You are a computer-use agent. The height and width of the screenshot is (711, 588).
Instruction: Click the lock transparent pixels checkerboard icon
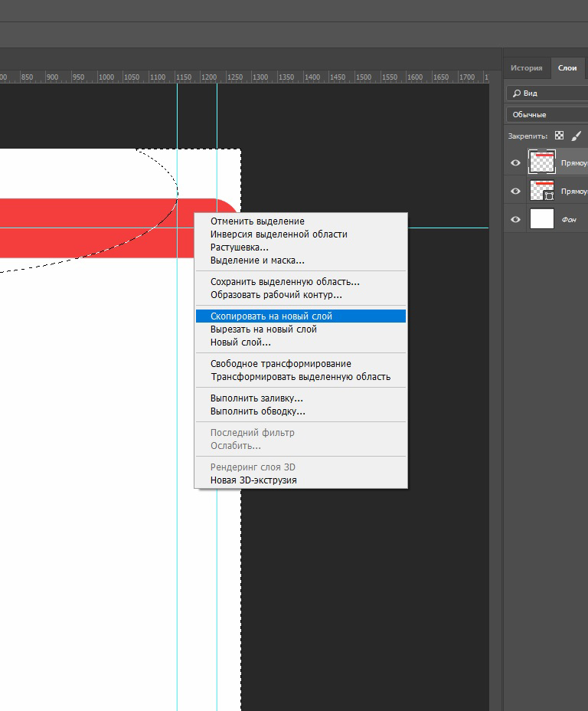pos(559,136)
